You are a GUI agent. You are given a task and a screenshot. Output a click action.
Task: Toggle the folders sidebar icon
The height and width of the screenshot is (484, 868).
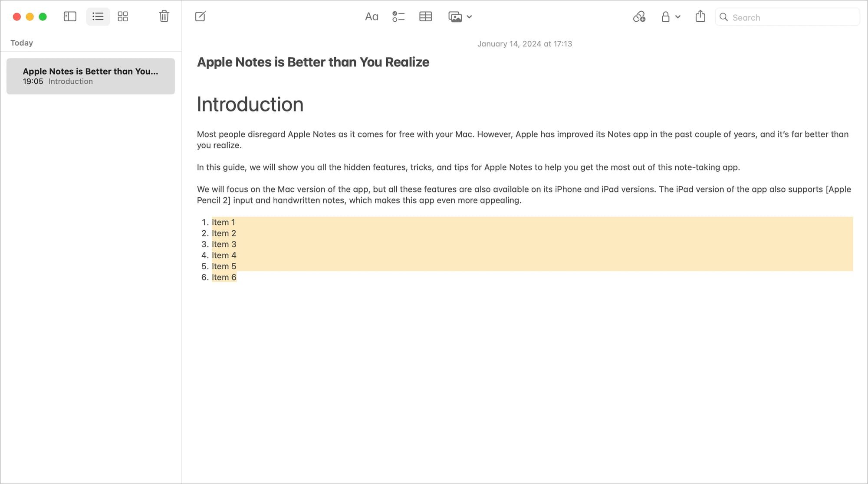pos(70,16)
